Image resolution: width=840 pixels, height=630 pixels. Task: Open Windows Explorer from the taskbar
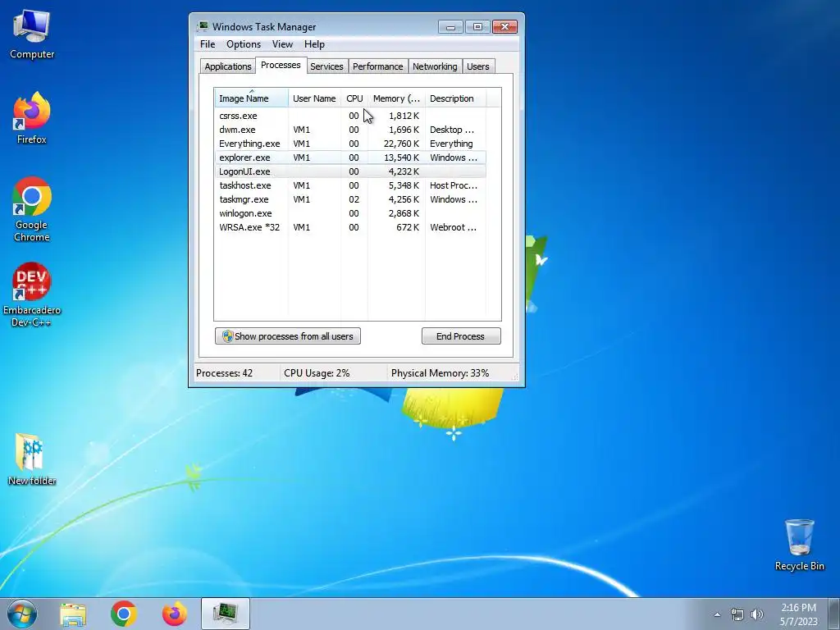click(x=73, y=614)
